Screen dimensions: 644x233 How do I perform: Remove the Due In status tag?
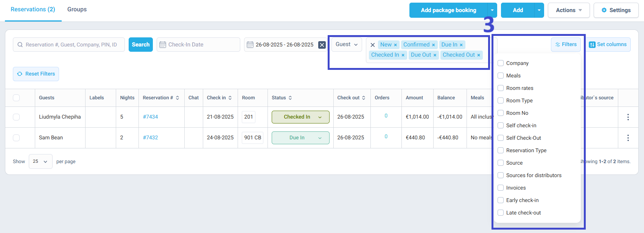point(461,45)
